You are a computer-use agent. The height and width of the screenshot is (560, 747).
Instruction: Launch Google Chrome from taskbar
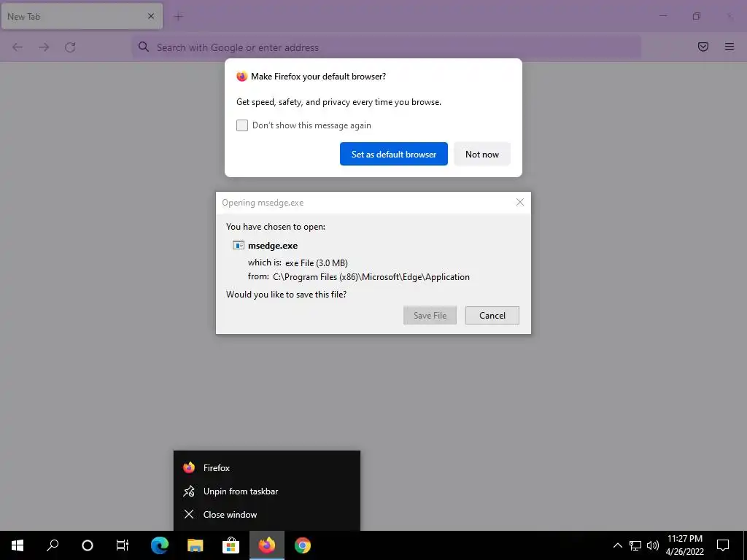pos(303,545)
